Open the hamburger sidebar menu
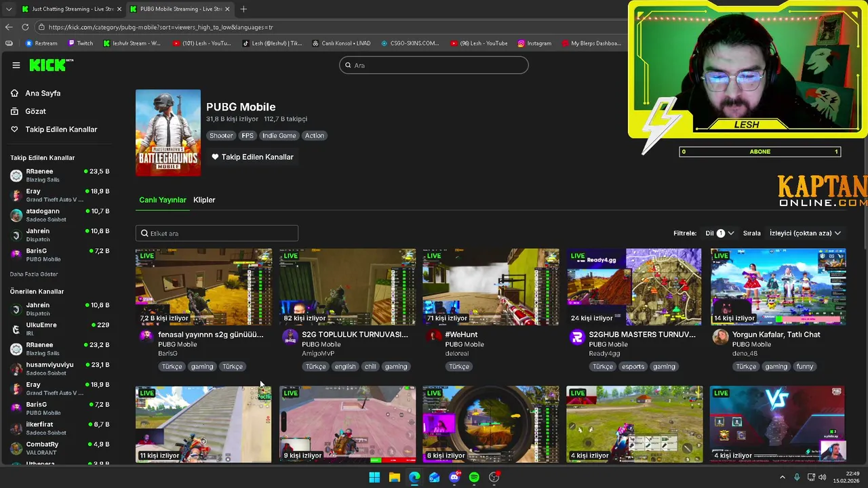This screenshot has height=488, width=868. point(16,65)
